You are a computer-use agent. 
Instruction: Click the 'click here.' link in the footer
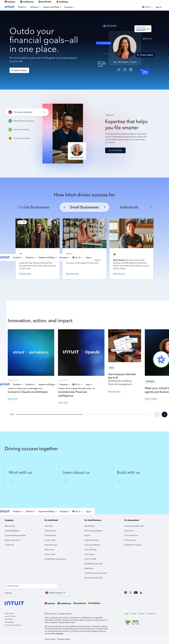click(x=60, y=633)
